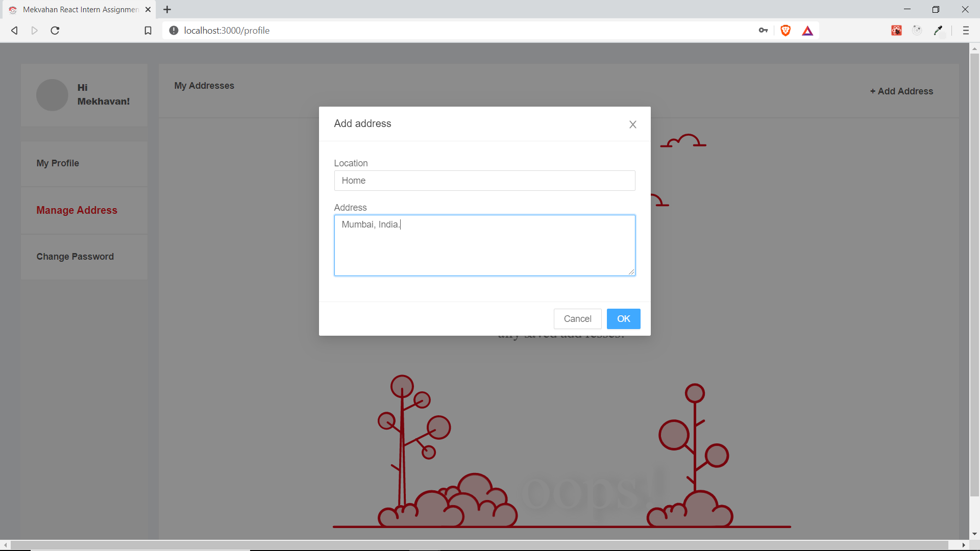Viewport: 980px width, 551px height.
Task: Click the address bar URL
Action: (226, 31)
